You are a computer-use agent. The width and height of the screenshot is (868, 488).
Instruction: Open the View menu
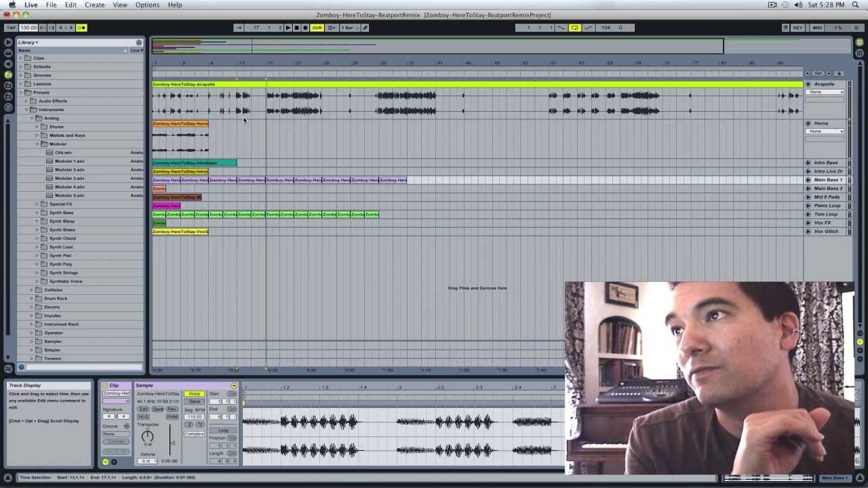(x=120, y=5)
